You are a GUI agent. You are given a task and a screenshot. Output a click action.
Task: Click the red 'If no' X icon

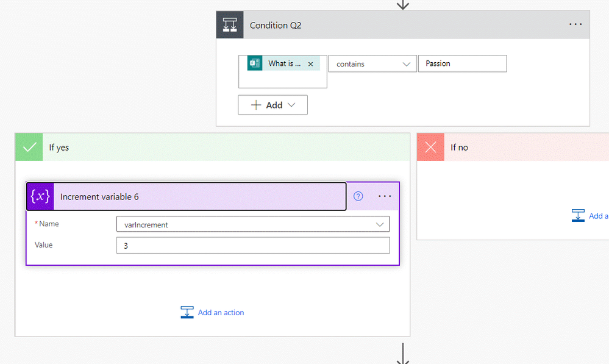[x=431, y=147]
